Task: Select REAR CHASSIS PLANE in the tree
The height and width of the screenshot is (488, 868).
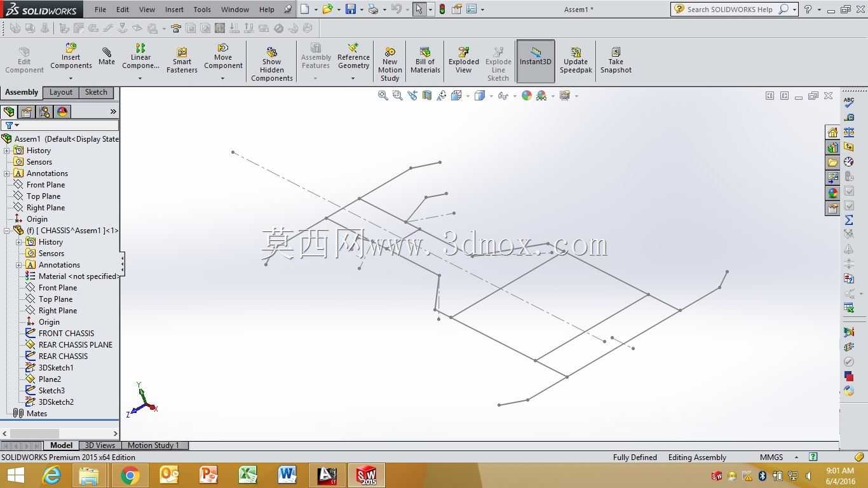Action: [x=76, y=345]
